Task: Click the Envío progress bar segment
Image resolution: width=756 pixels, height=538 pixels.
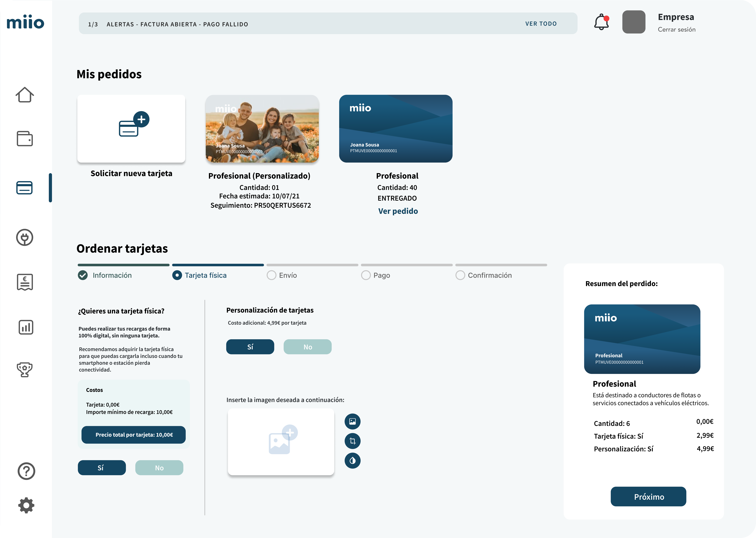Action: coord(313,265)
